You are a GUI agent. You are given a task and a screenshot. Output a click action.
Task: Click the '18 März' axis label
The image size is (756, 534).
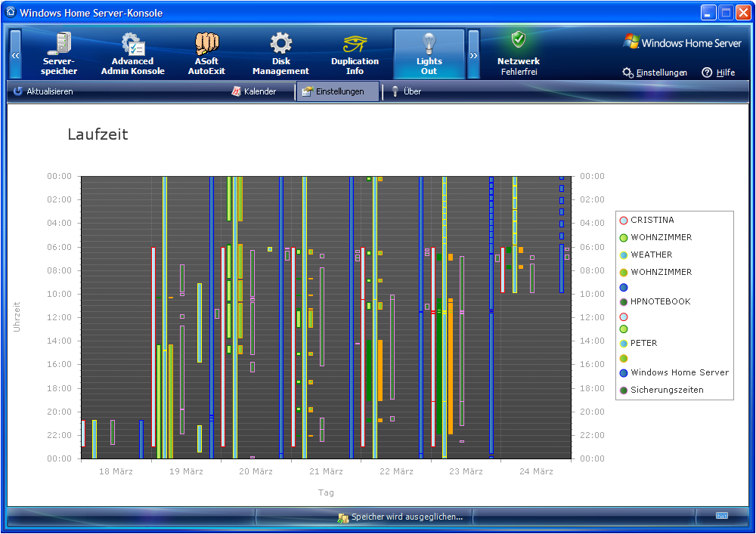pos(116,471)
